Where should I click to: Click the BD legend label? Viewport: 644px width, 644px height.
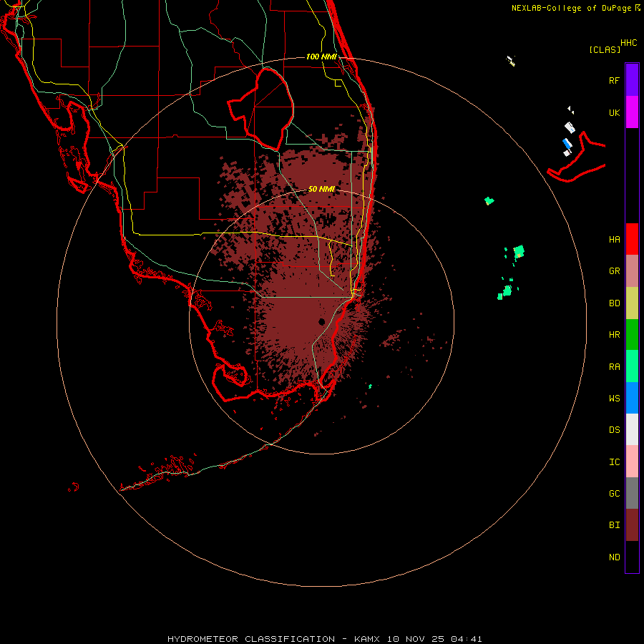[x=614, y=303]
